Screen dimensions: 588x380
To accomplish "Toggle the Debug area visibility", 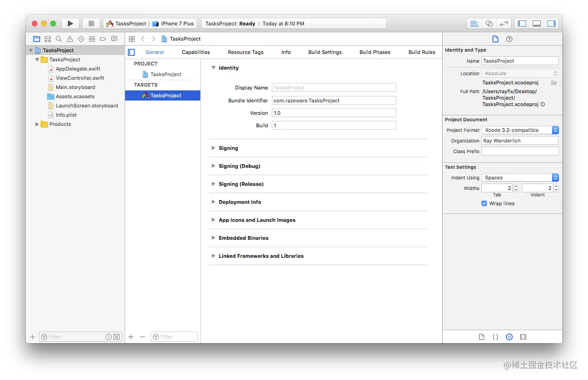I will point(537,24).
